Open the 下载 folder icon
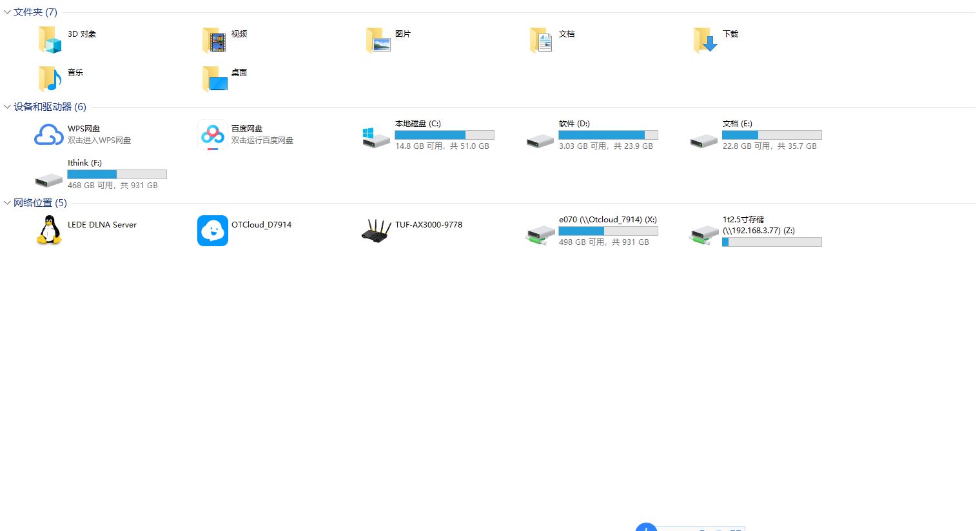The width and height of the screenshot is (980, 531). [x=706, y=40]
